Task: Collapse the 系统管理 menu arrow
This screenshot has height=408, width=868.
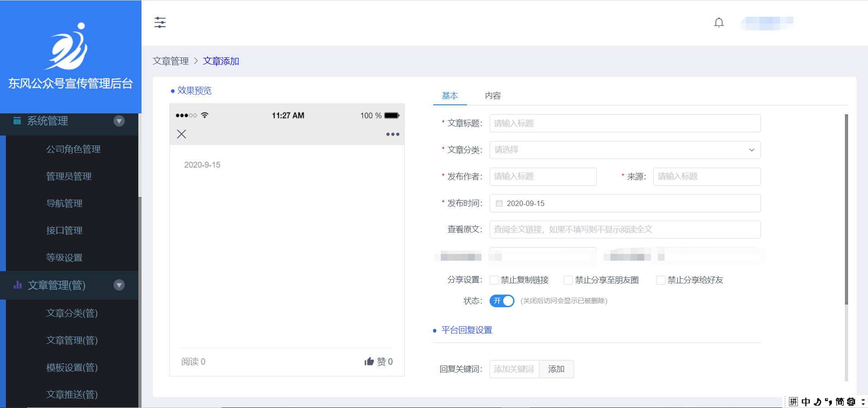Action: [119, 121]
